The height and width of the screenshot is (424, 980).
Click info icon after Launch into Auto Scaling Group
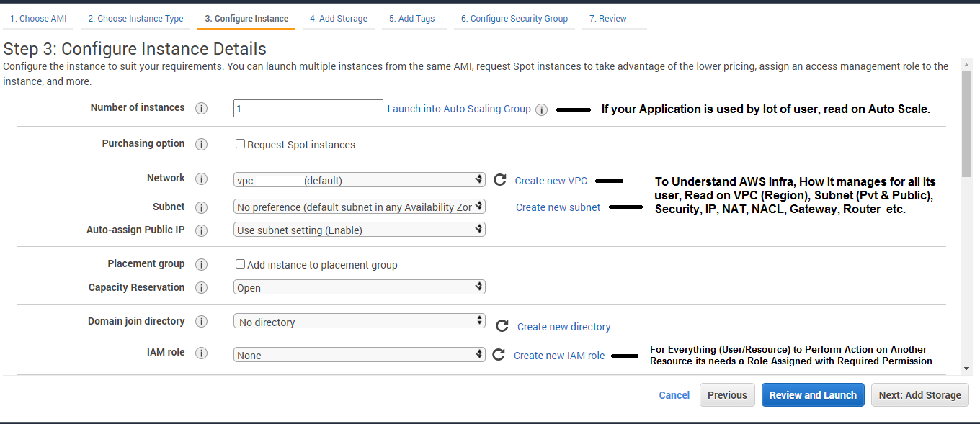[542, 110]
